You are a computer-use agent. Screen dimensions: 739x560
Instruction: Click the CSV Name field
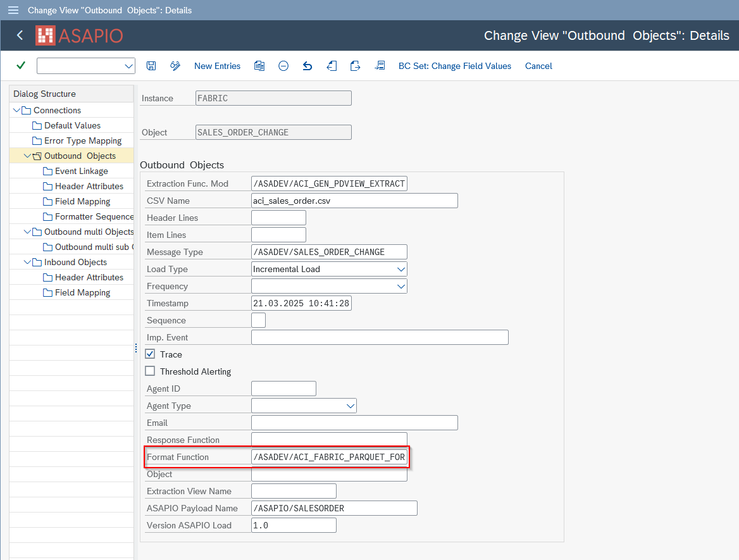click(x=354, y=201)
